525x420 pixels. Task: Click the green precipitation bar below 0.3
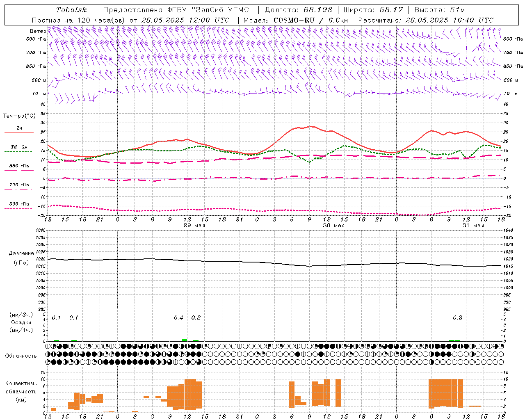pos(454,340)
